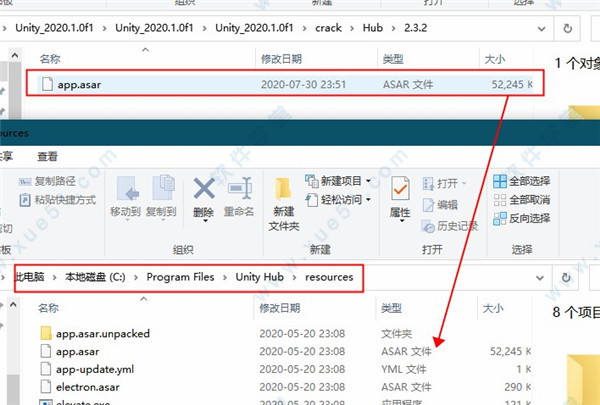
Task: Open the New item (新建项目) dropdown
Action: pos(338,181)
